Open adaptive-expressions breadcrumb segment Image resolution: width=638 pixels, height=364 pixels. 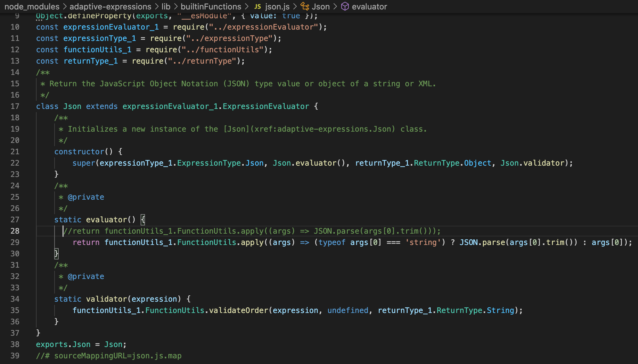(x=110, y=7)
